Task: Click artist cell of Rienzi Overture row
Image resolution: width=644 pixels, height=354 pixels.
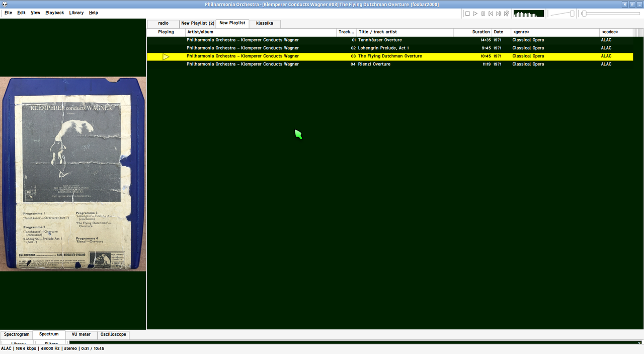Action: coord(243,64)
